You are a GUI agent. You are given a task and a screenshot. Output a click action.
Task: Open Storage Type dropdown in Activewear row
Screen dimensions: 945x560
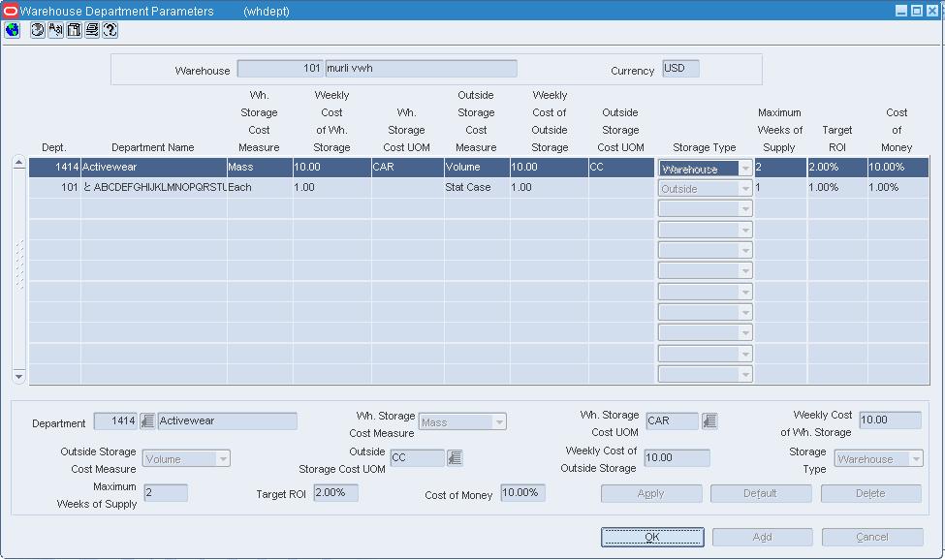(x=745, y=169)
